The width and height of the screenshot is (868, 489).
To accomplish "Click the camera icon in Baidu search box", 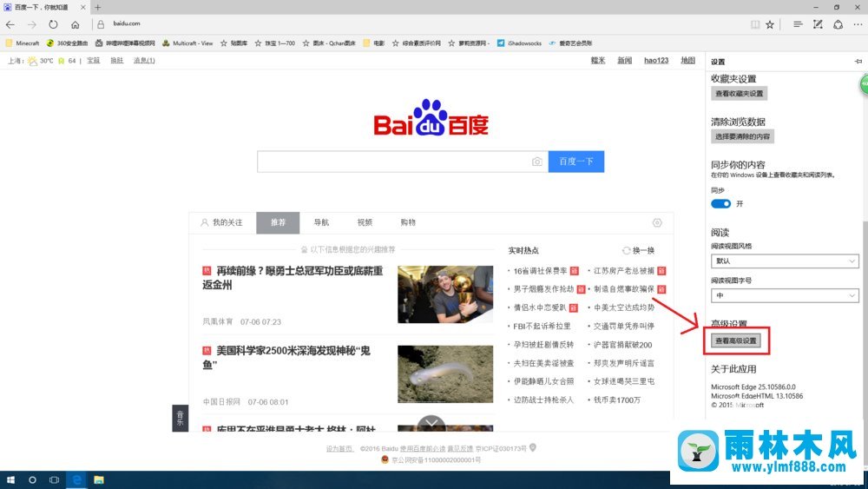I will point(537,162).
